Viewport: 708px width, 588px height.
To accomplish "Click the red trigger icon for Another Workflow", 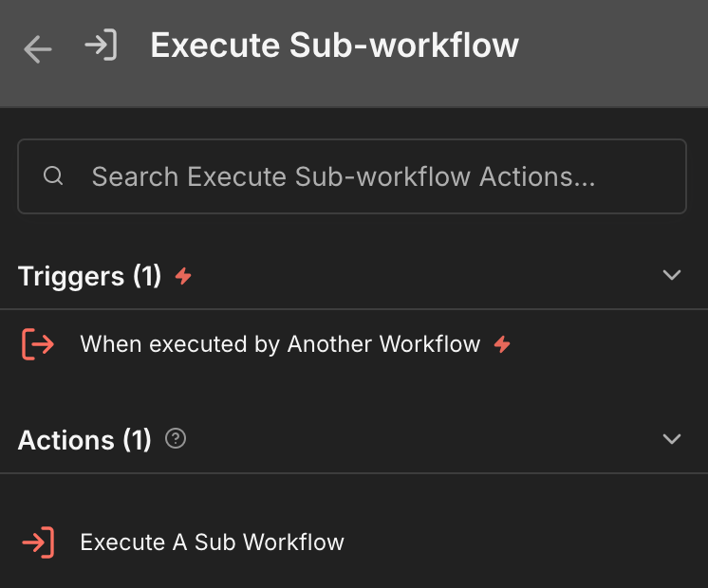I will (38, 344).
